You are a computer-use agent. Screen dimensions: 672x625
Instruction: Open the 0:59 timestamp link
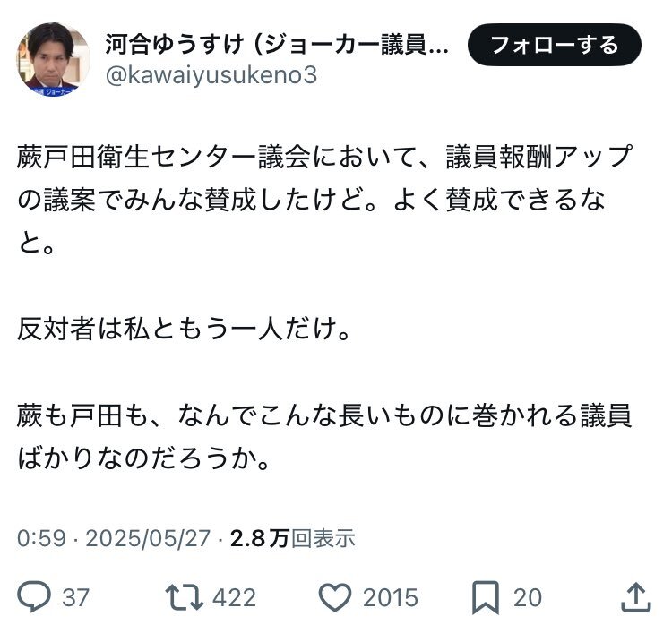pyautogui.click(x=41, y=537)
